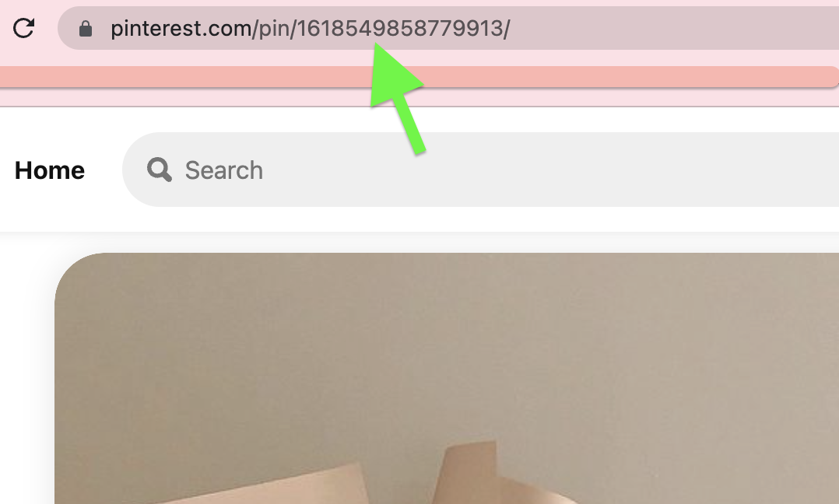Image resolution: width=839 pixels, height=504 pixels.
Task: Click the rounded corner of pin image
Action: click(x=72, y=270)
